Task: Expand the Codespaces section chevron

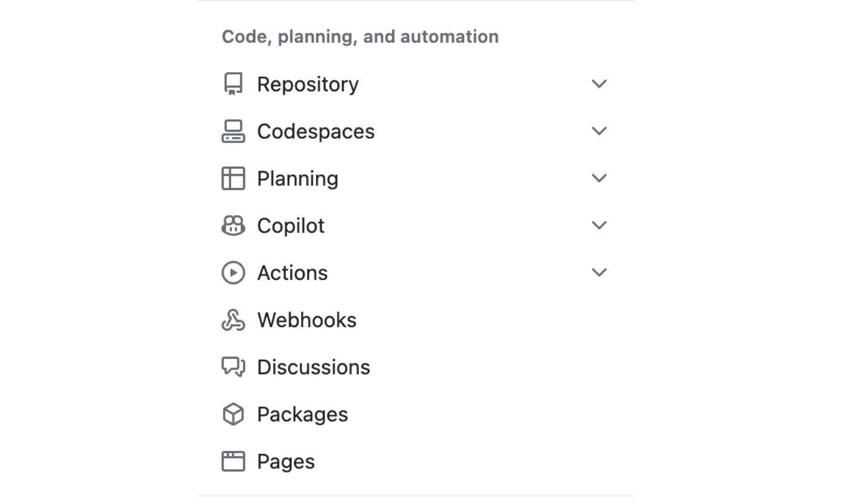Action: pyautogui.click(x=599, y=131)
